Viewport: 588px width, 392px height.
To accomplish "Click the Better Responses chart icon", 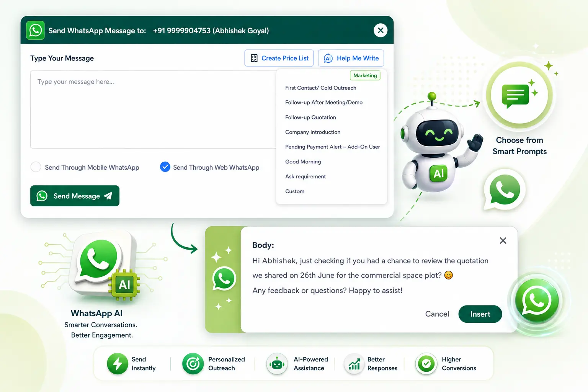I will (354, 364).
